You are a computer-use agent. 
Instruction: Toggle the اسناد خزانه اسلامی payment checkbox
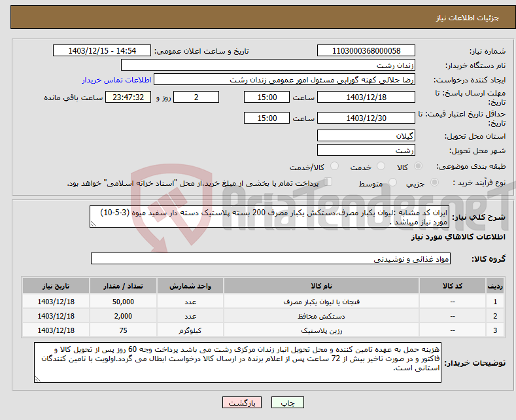coord(328,182)
